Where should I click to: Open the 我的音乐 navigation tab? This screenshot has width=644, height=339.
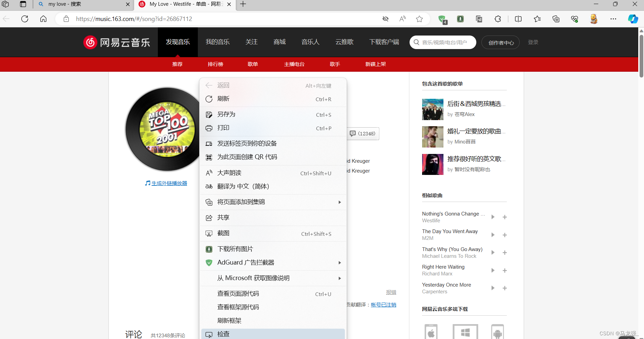click(217, 42)
